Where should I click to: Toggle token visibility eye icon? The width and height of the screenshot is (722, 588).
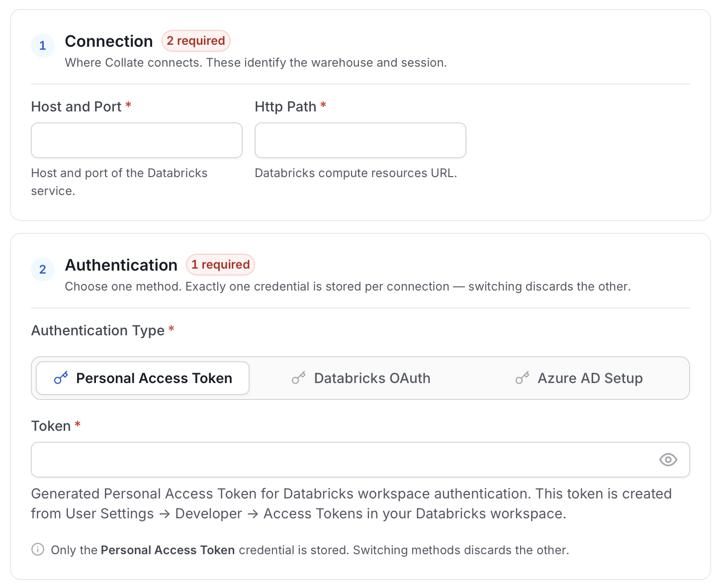pos(668,460)
